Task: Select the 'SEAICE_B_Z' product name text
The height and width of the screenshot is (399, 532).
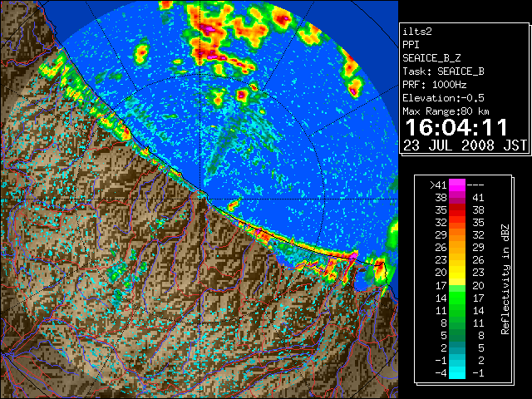Action: tap(431, 58)
